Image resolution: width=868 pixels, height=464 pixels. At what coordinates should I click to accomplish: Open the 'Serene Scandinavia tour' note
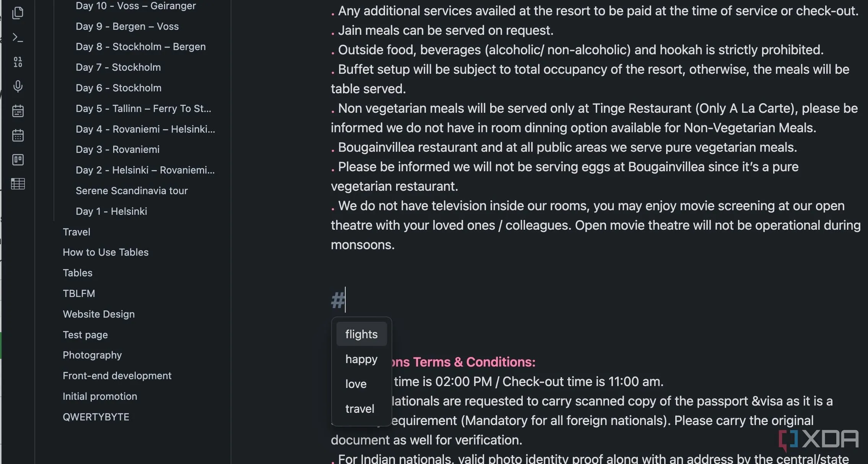132,191
